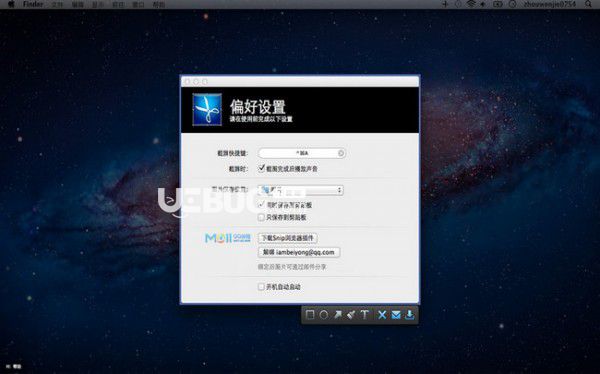Open the Apple menu

[x=11, y=4]
